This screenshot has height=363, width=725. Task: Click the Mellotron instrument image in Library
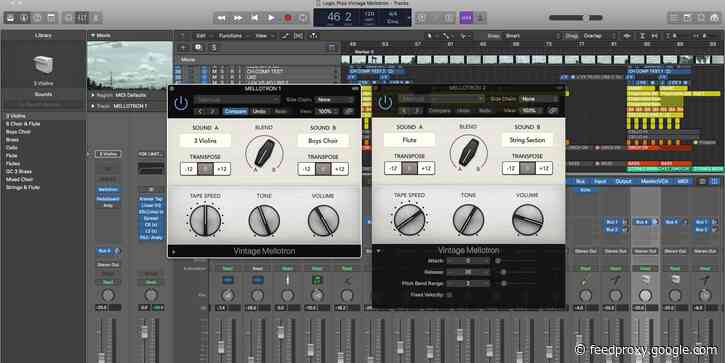tap(43, 65)
